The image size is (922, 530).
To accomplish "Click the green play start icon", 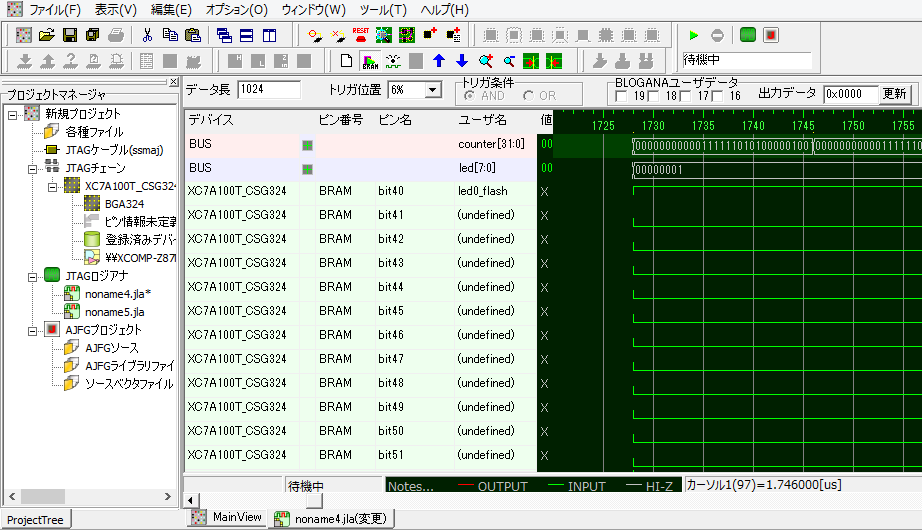I will (x=693, y=35).
